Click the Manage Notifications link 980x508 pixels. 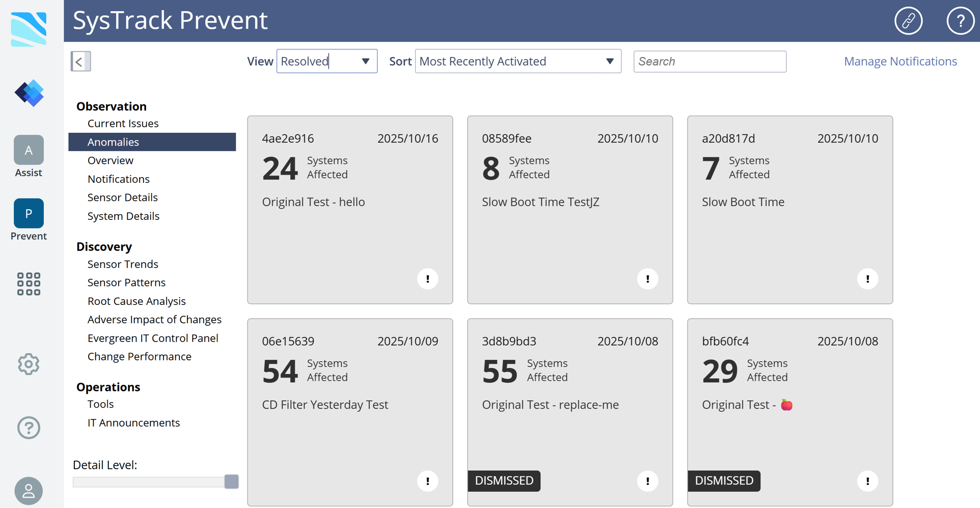tap(900, 62)
